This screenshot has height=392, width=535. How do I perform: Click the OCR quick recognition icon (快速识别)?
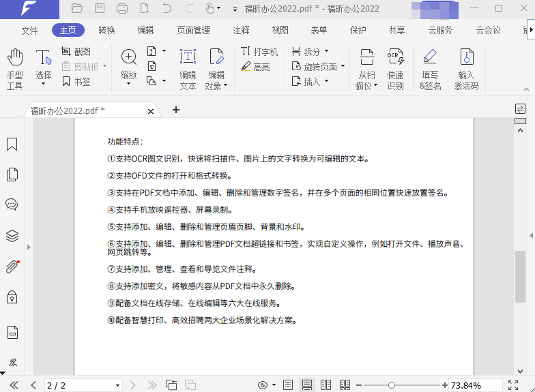click(395, 68)
